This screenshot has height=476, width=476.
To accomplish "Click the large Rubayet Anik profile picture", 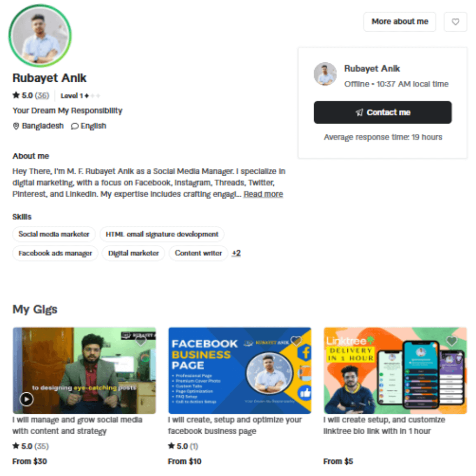I will (40, 35).
